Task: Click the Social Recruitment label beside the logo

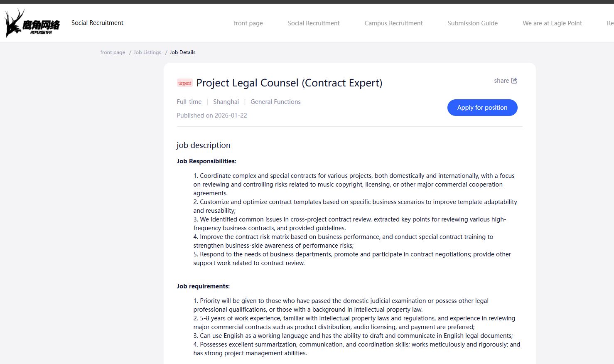Action: coord(97,23)
